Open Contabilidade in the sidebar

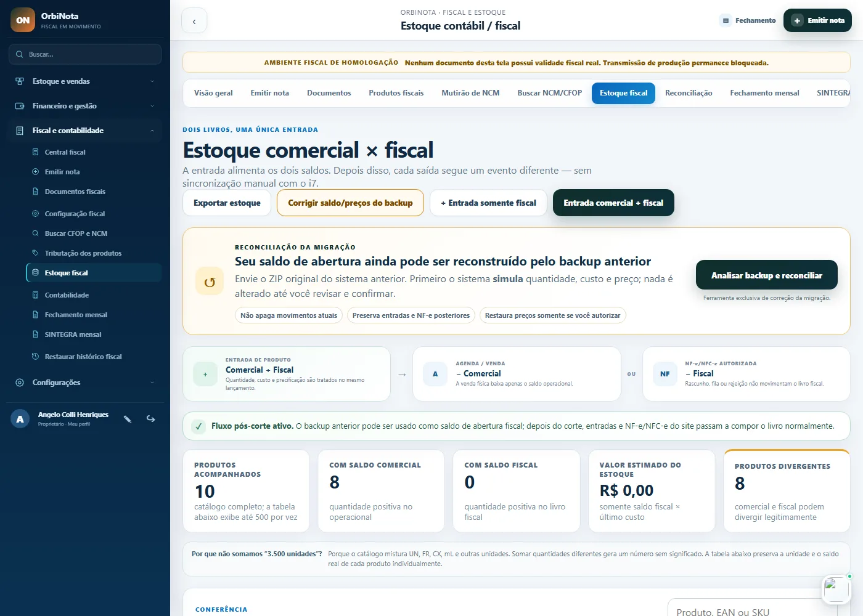(x=94, y=295)
